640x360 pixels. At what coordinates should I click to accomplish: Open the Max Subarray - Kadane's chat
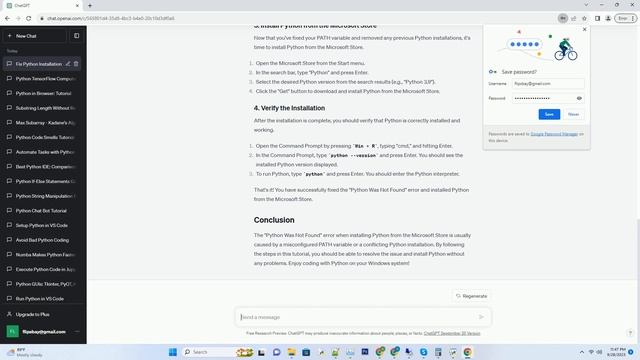coord(42,122)
